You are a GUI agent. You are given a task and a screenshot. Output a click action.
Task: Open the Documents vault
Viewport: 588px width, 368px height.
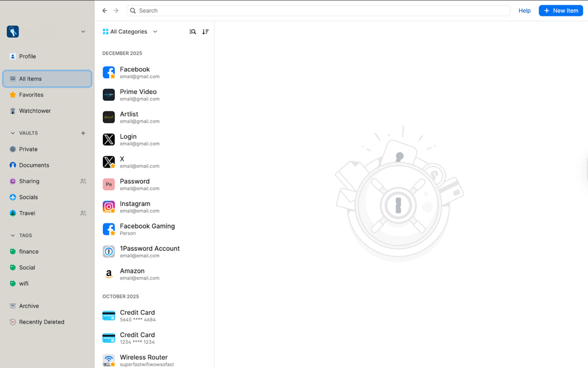pos(47,165)
